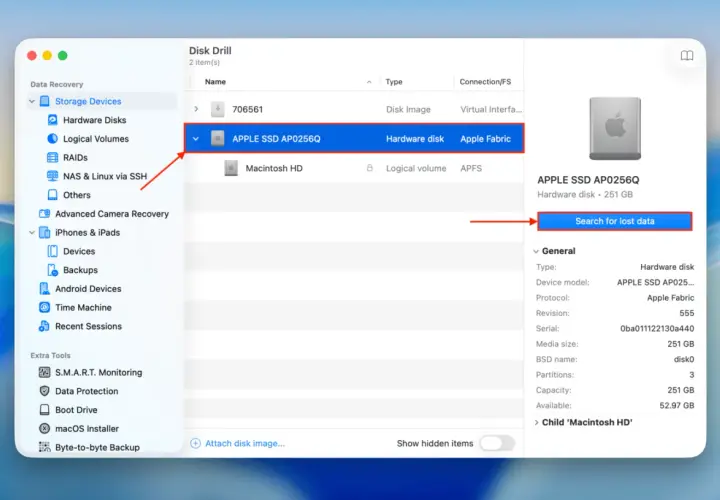
Task: Open the macOS Installer tool
Action: point(87,428)
